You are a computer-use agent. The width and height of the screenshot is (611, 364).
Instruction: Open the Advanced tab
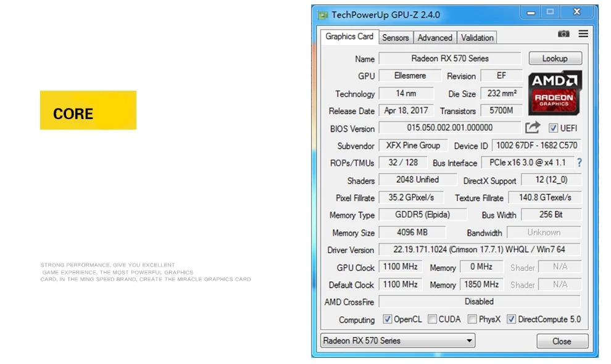pos(435,38)
